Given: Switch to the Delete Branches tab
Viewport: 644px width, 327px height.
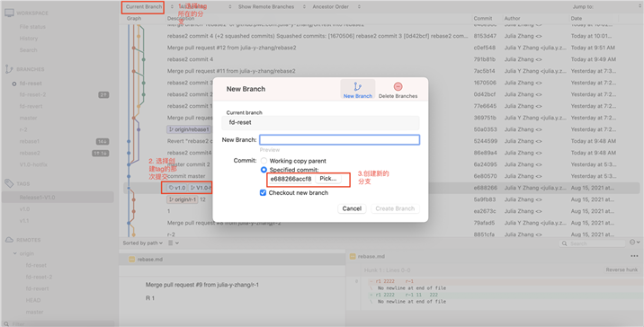Looking at the screenshot, I should 398,90.
